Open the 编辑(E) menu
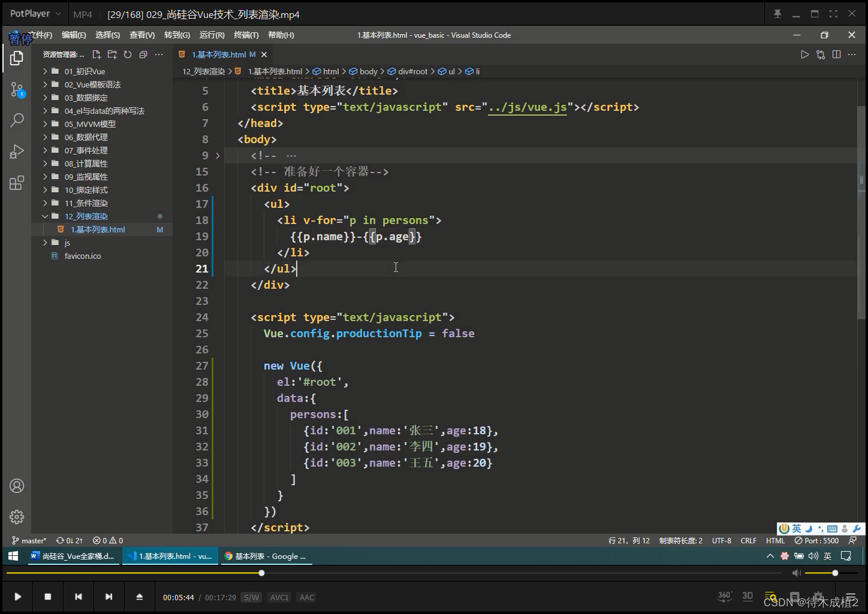Image resolution: width=868 pixels, height=614 pixels. (74, 35)
